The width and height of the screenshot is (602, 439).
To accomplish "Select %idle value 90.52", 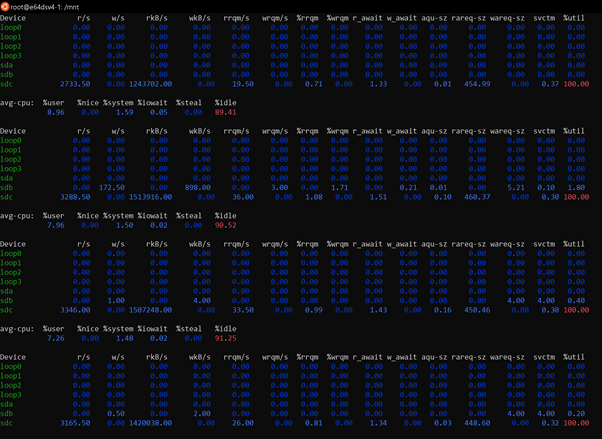I will pos(226,225).
